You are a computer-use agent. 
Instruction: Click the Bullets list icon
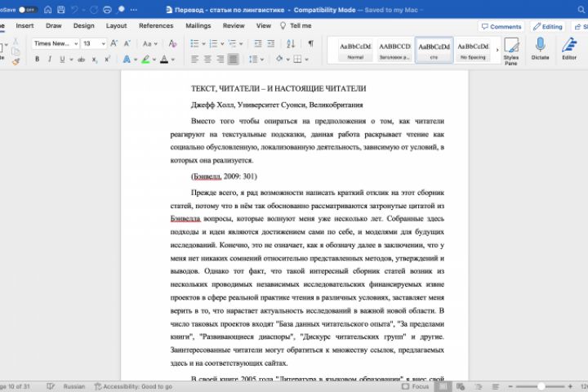pos(194,43)
